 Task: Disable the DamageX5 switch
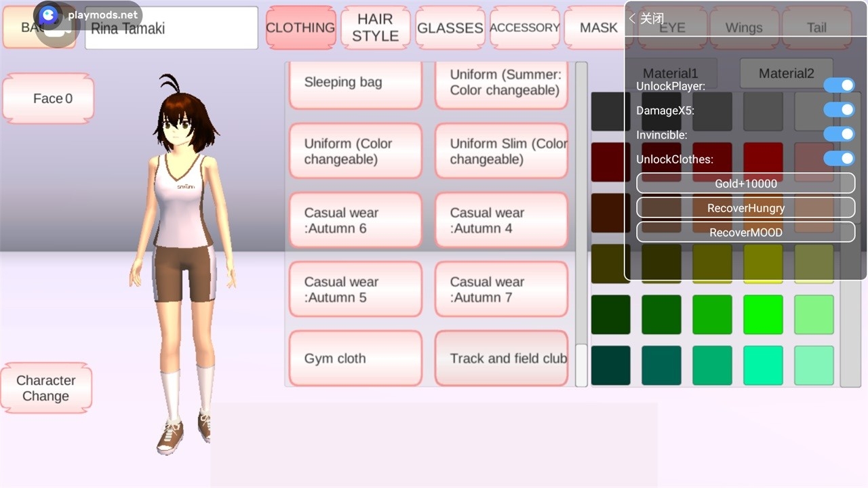pyautogui.click(x=839, y=110)
